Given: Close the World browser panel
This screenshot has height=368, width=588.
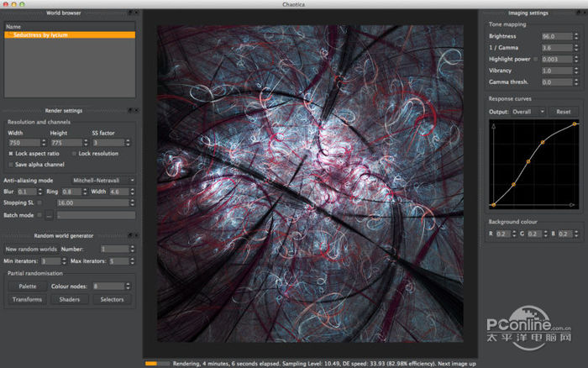Looking at the screenshot, I should click(x=135, y=13).
